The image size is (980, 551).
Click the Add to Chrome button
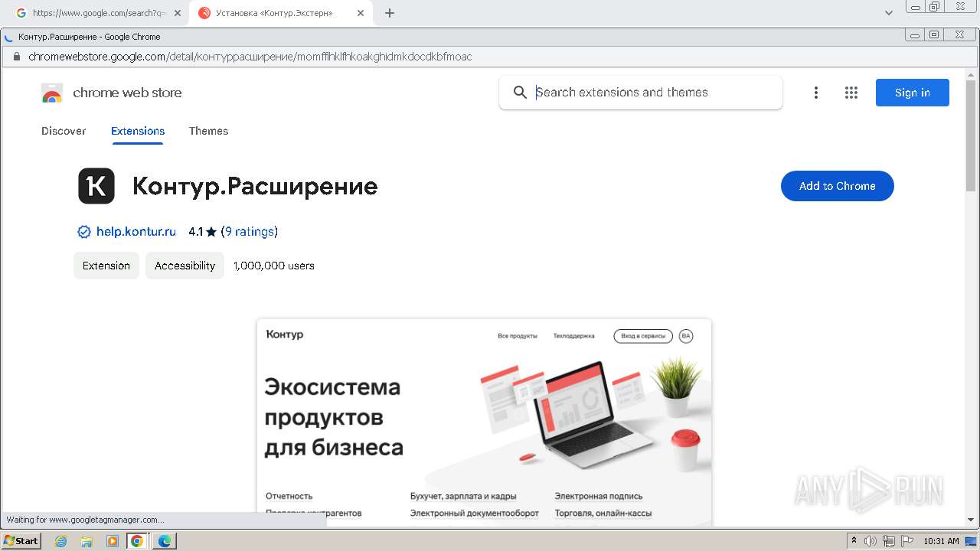click(x=837, y=186)
